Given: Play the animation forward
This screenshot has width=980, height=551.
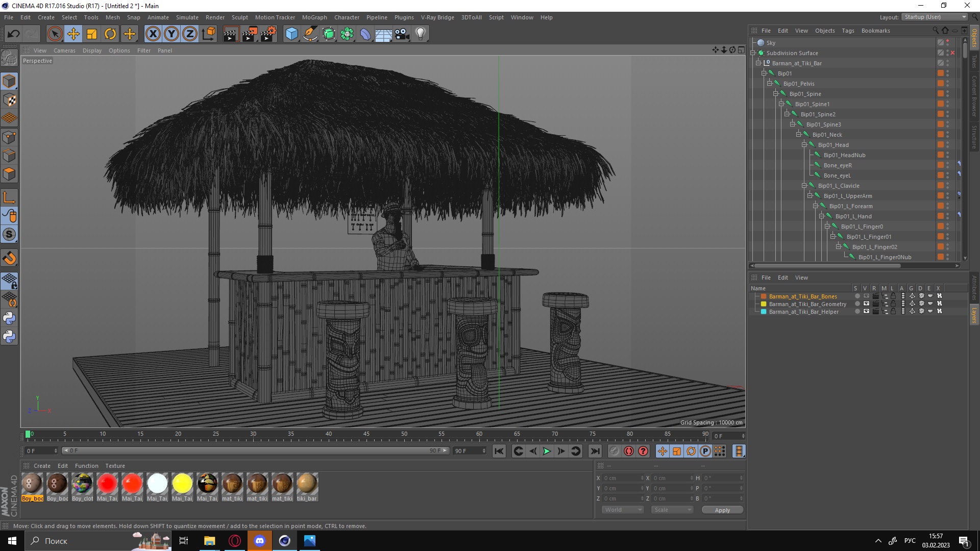Looking at the screenshot, I should tap(547, 451).
